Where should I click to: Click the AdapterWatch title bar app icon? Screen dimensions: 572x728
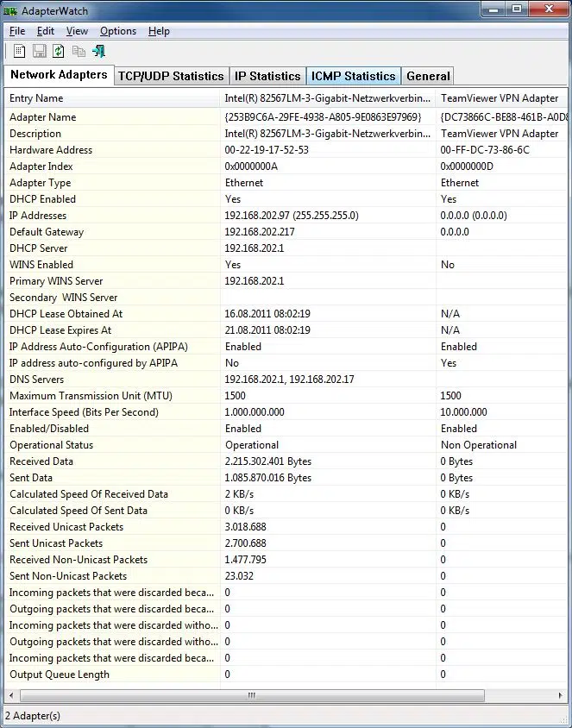pos(10,10)
